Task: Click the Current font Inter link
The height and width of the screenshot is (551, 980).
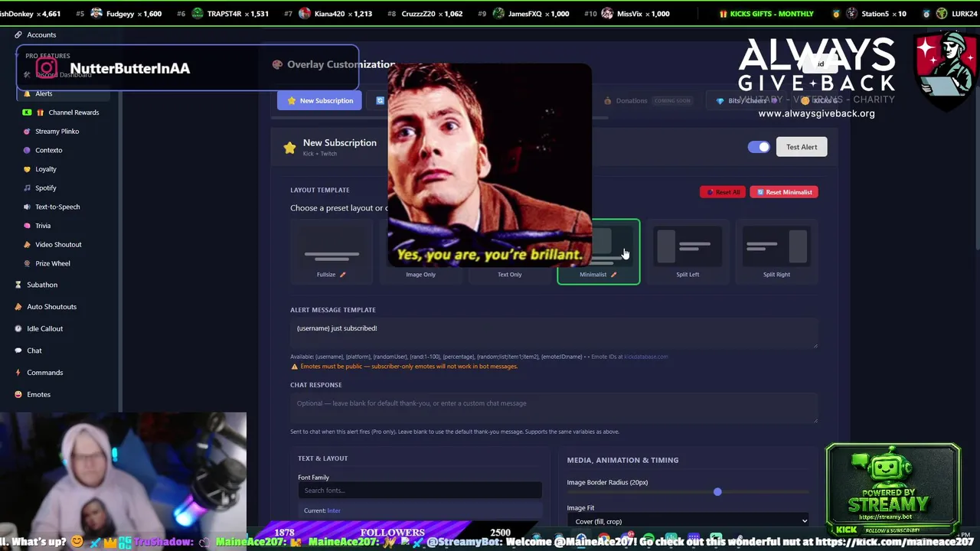Action: (x=334, y=510)
